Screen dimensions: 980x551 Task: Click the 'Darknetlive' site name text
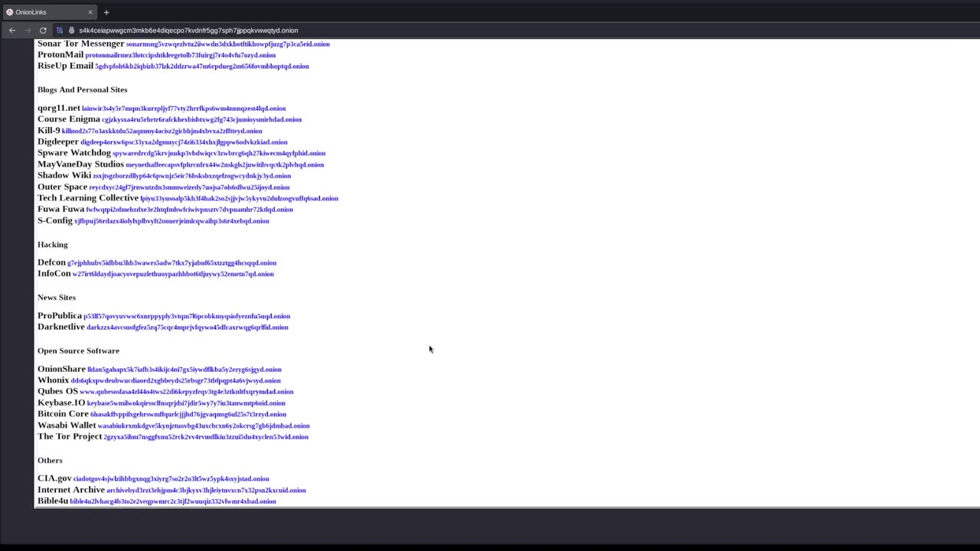click(x=61, y=327)
